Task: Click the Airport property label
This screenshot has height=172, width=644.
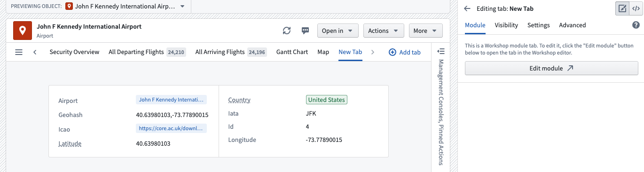Action: (x=68, y=101)
